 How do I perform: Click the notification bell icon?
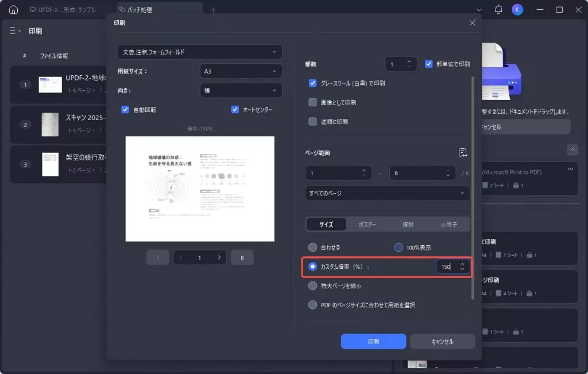pyautogui.click(x=498, y=9)
